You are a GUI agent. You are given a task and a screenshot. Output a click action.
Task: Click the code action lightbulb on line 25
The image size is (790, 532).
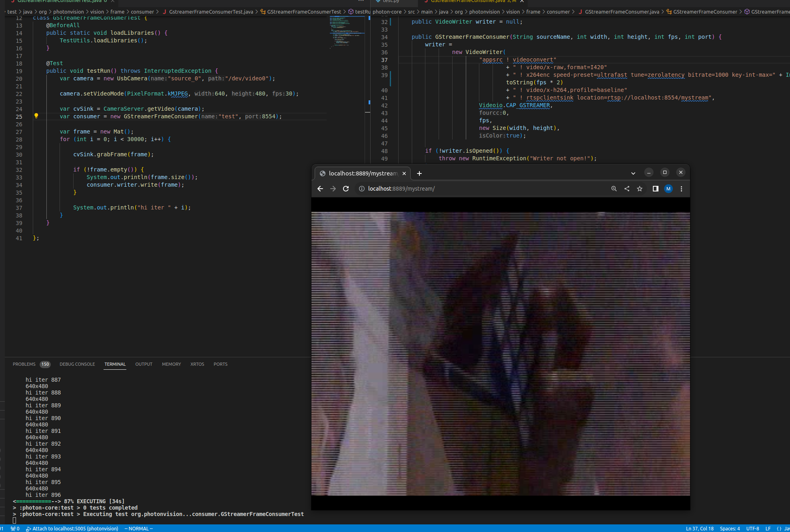click(36, 116)
